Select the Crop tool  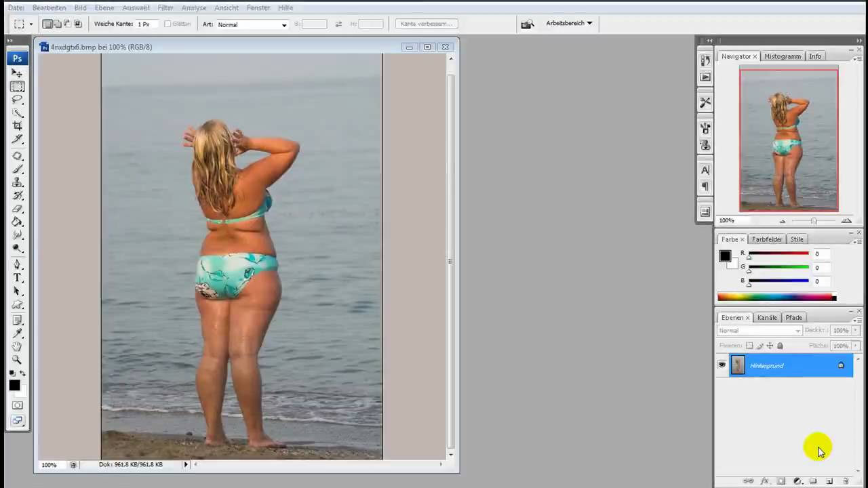(x=18, y=126)
